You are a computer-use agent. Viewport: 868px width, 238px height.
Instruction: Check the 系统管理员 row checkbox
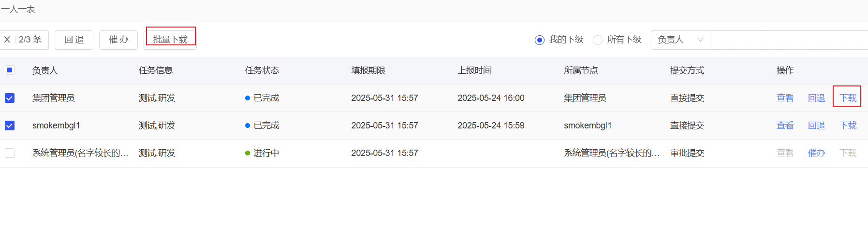tap(10, 153)
